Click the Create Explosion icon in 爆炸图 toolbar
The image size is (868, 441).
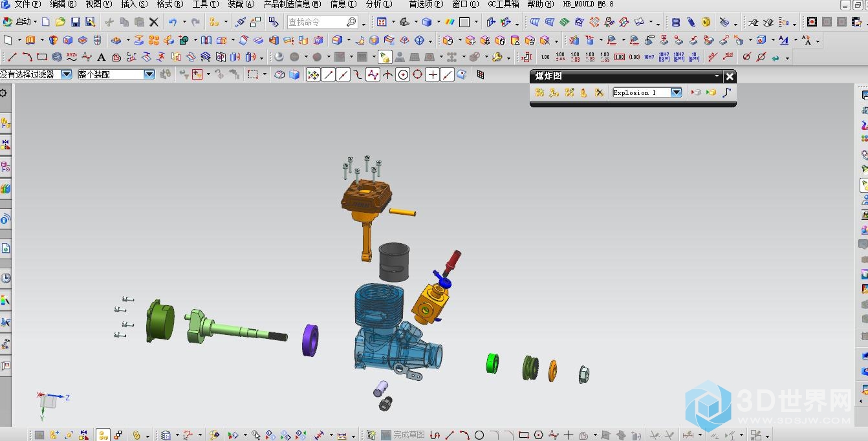[x=539, y=92]
